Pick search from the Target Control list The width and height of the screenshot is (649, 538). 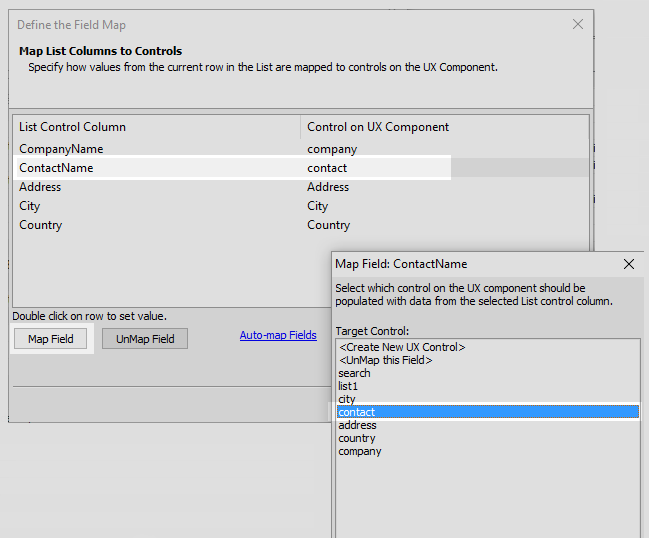[488, 373]
